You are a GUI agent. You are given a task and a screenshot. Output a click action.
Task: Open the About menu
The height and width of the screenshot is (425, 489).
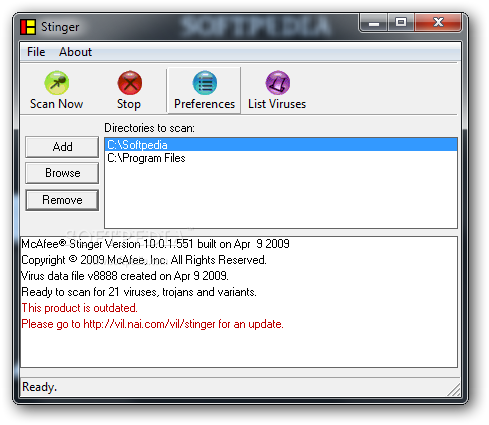click(75, 52)
